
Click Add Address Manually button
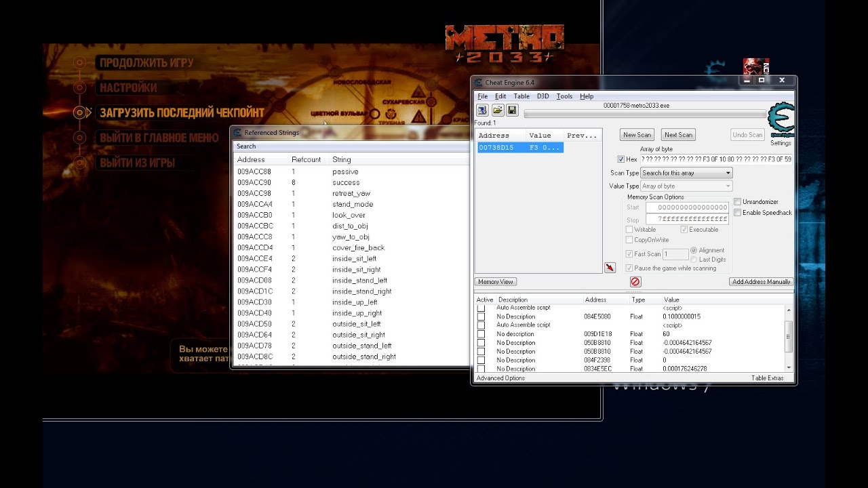pos(761,282)
